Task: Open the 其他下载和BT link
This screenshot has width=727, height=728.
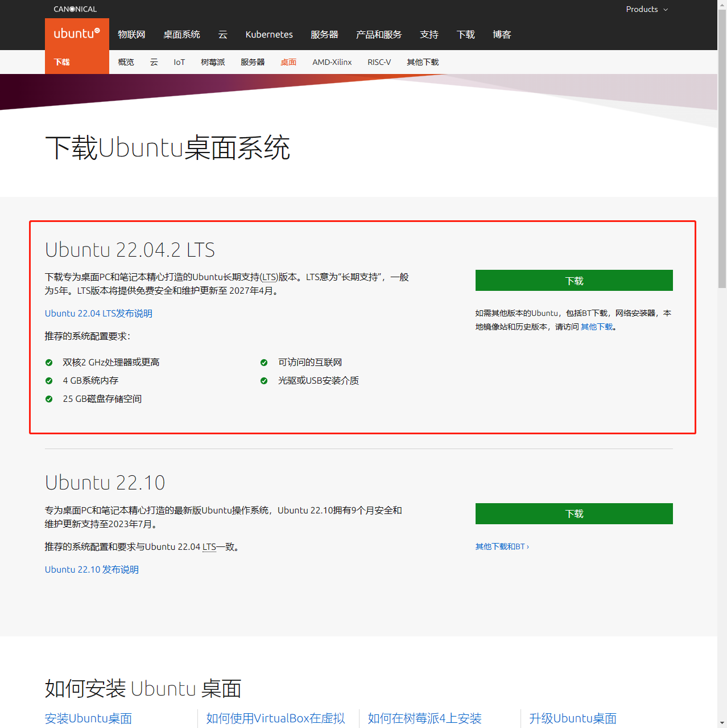Action: click(502, 546)
